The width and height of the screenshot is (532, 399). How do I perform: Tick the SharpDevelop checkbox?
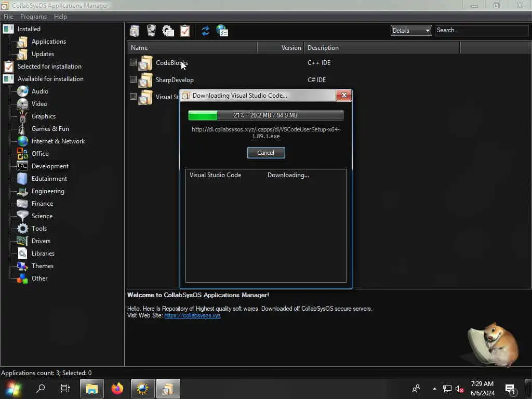(x=133, y=79)
